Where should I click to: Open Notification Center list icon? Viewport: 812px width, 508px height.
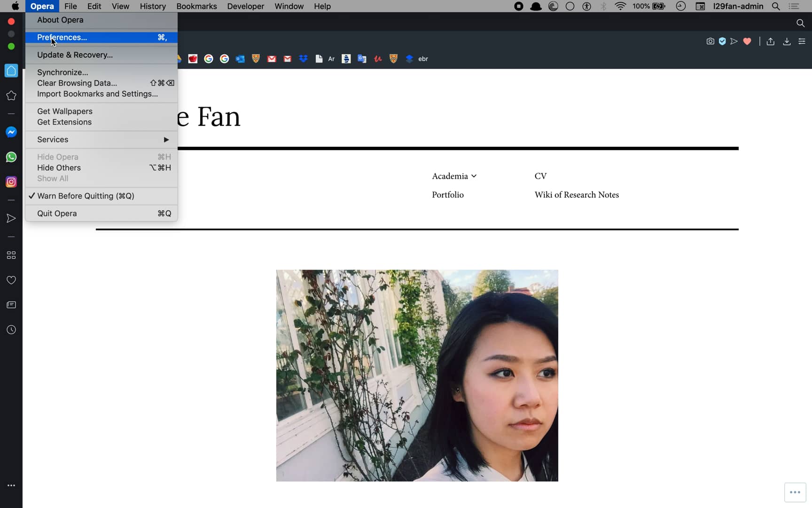click(x=794, y=6)
